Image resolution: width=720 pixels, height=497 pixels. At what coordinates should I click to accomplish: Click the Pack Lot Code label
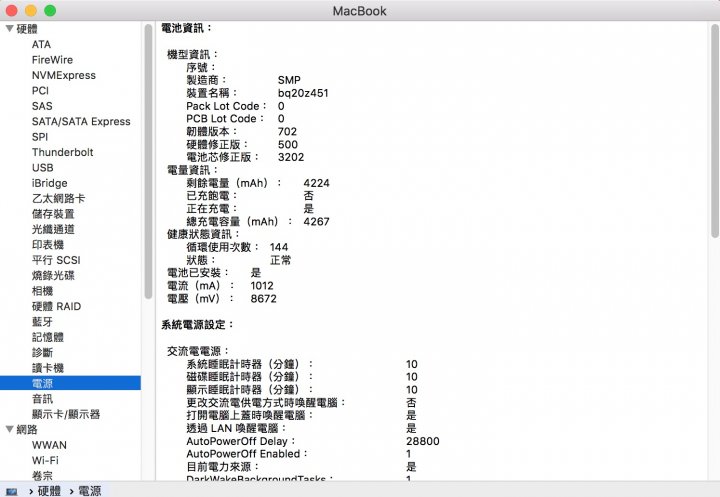point(226,106)
